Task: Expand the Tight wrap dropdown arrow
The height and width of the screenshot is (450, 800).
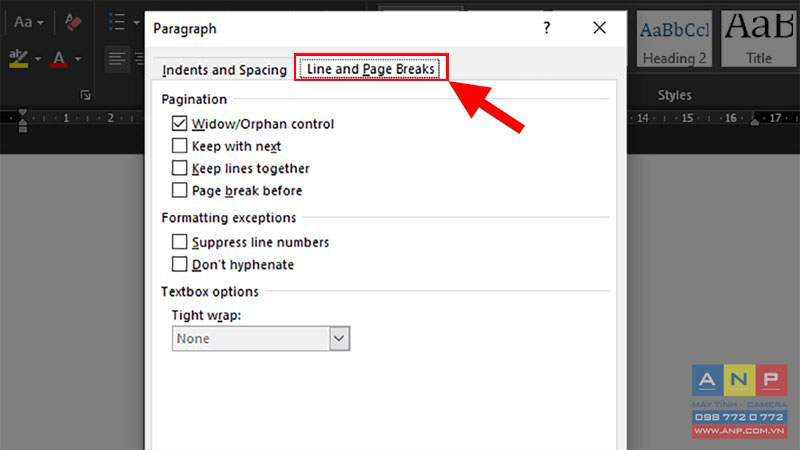Action: click(339, 338)
